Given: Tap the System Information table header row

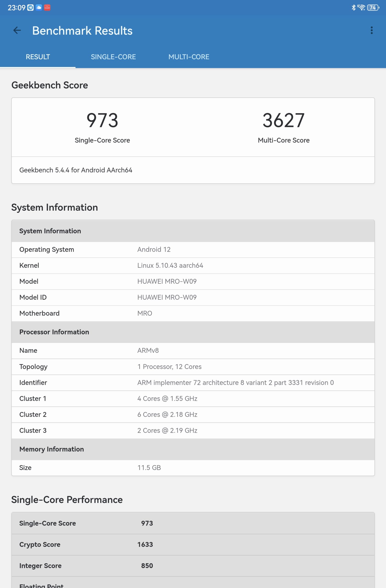Looking at the screenshot, I should click(x=193, y=231).
